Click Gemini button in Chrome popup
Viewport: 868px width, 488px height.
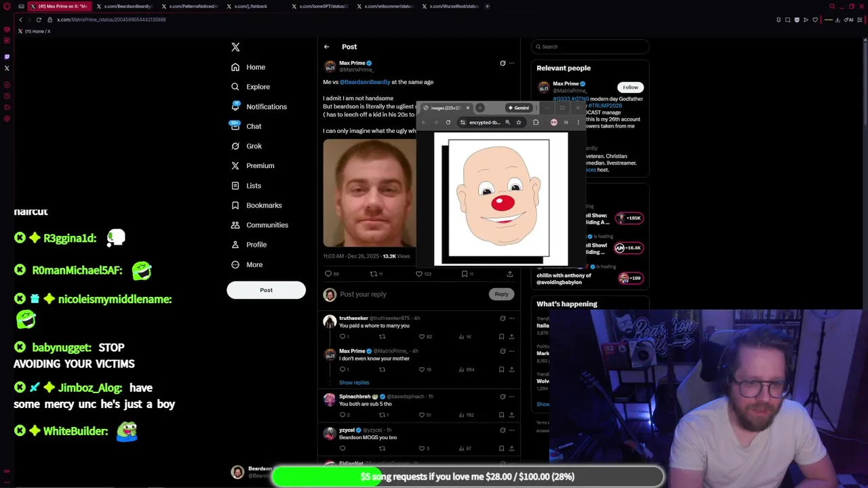[x=519, y=108]
